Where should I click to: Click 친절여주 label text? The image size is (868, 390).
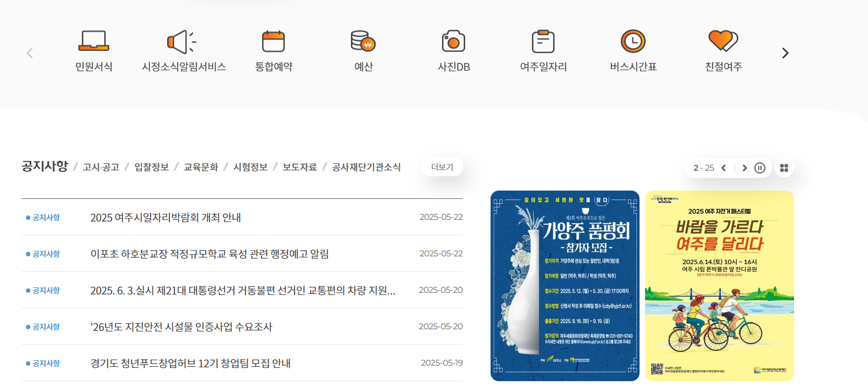click(723, 67)
